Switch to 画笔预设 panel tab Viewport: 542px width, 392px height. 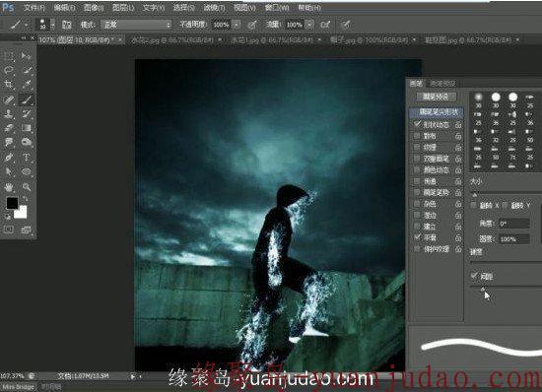(442, 84)
